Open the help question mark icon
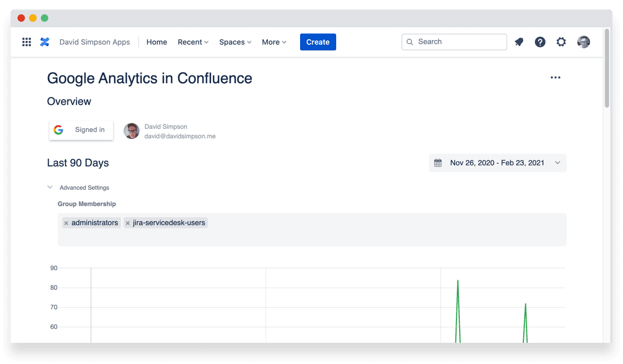This screenshot has height=364, width=623. pyautogui.click(x=540, y=42)
